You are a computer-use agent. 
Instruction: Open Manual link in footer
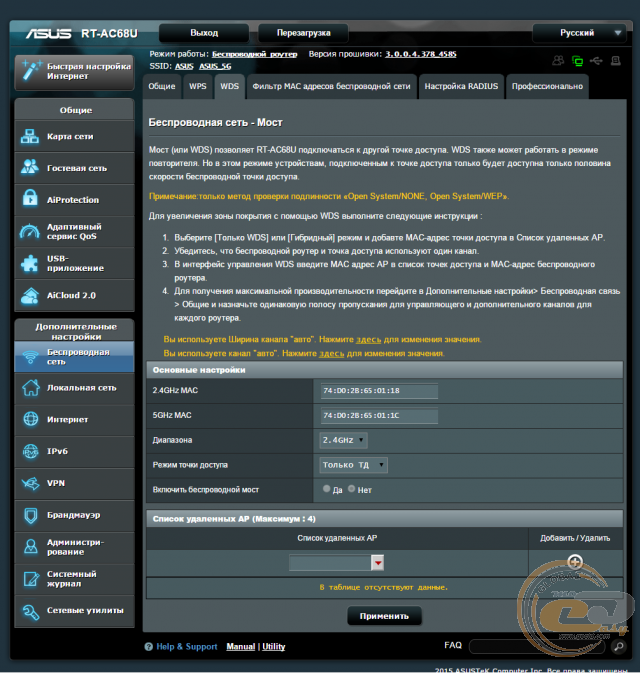241,646
